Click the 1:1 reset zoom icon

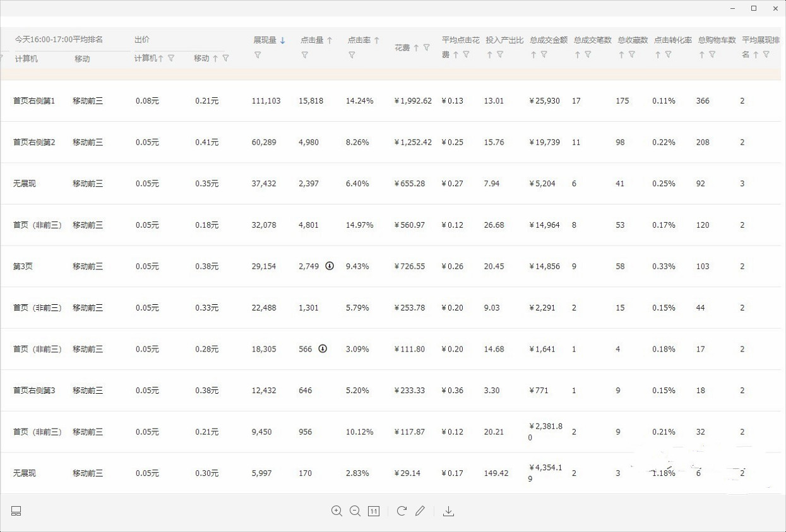pos(373,511)
